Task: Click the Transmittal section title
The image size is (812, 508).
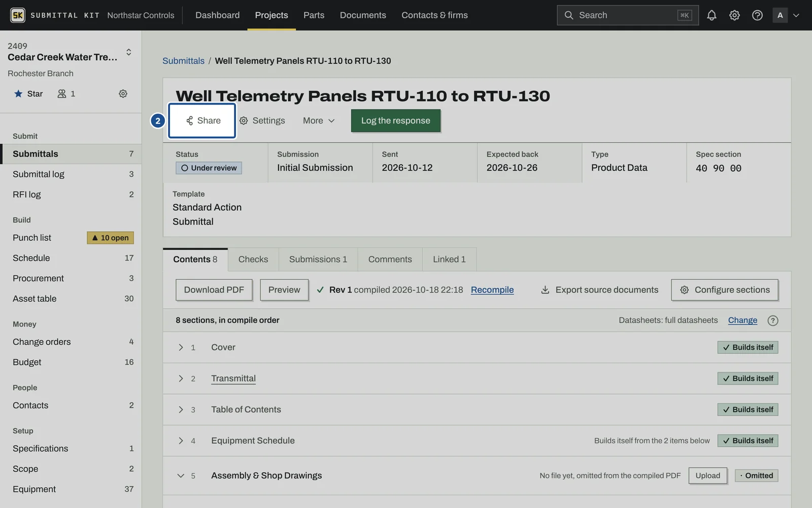Action: pos(233,378)
